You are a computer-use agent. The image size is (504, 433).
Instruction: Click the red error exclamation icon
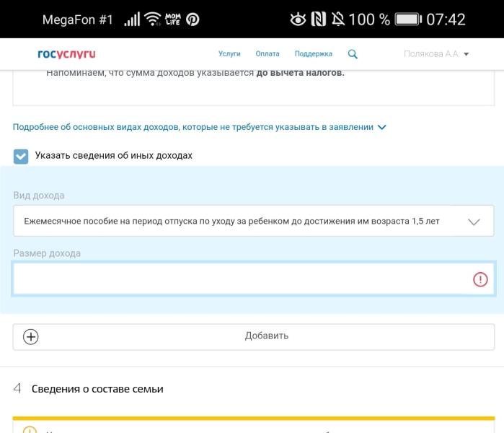pos(480,279)
